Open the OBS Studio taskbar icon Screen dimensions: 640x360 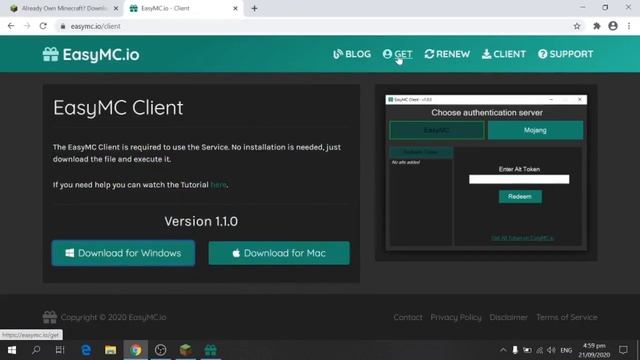pos(160,350)
